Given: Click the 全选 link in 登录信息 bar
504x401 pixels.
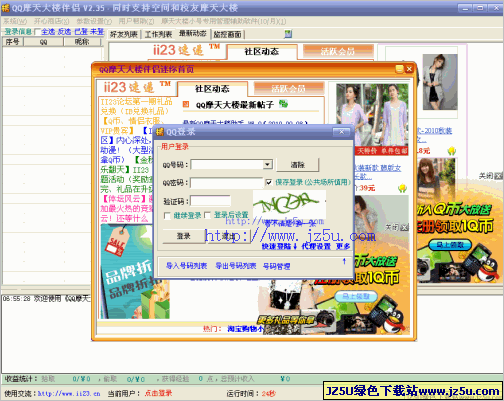Looking at the screenshot, I should click(48, 32).
